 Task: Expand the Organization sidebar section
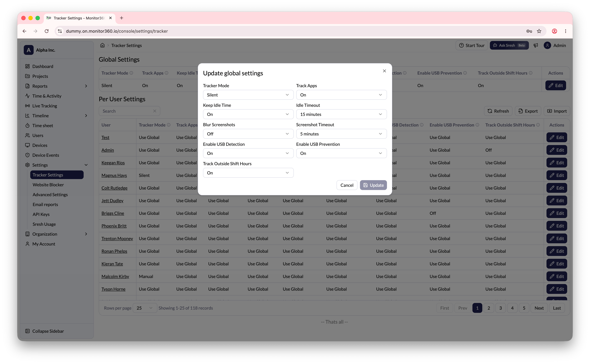point(57,234)
